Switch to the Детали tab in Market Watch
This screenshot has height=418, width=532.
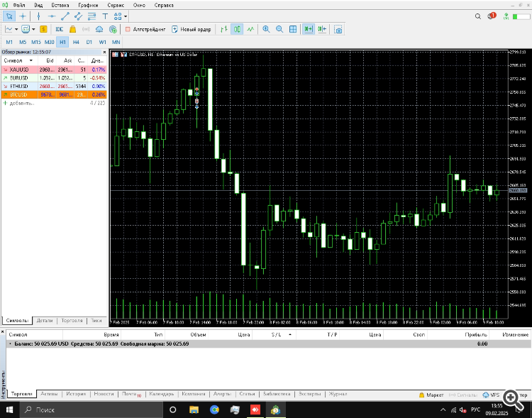45,321
